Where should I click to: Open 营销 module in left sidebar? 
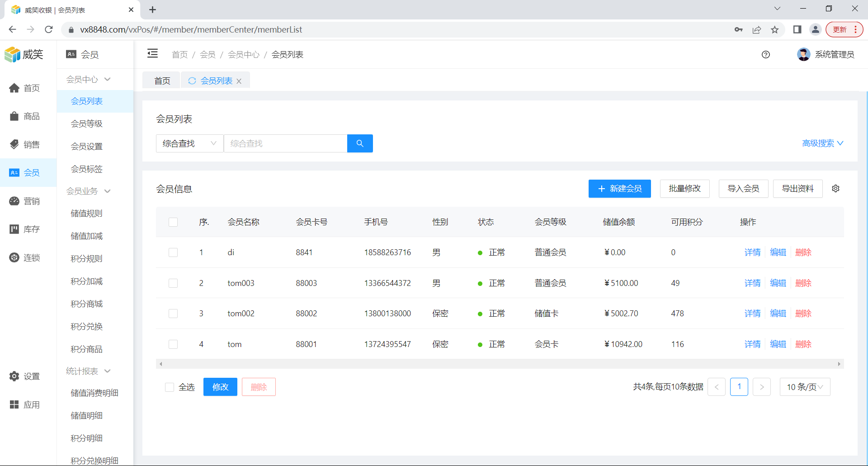25,201
